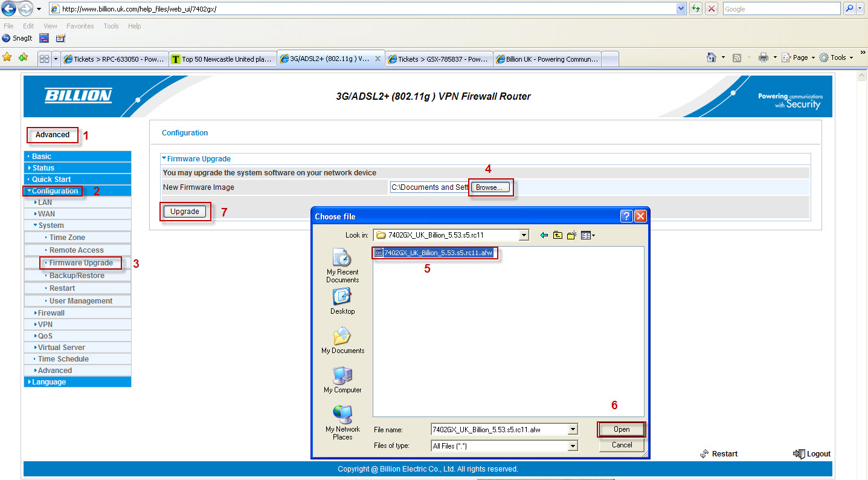Image resolution: width=868 pixels, height=480 pixels.
Task: Open My Documents in the places bar
Action: point(342,340)
